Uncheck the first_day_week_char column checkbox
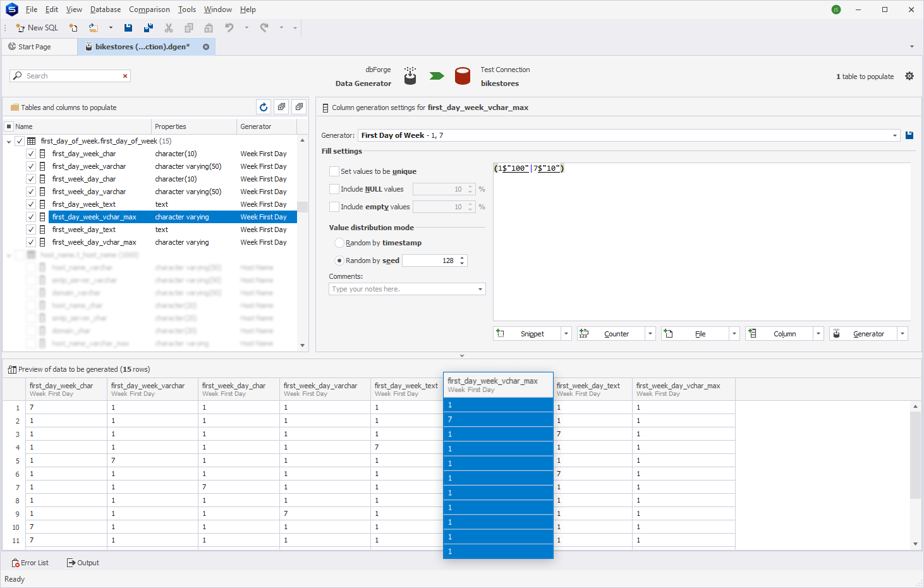 pyautogui.click(x=31, y=154)
